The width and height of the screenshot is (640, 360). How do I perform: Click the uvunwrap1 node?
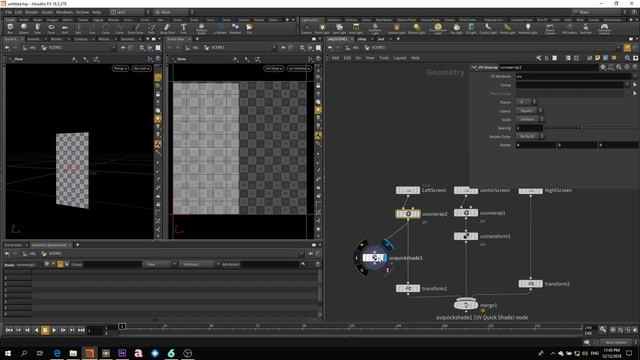[466, 213]
